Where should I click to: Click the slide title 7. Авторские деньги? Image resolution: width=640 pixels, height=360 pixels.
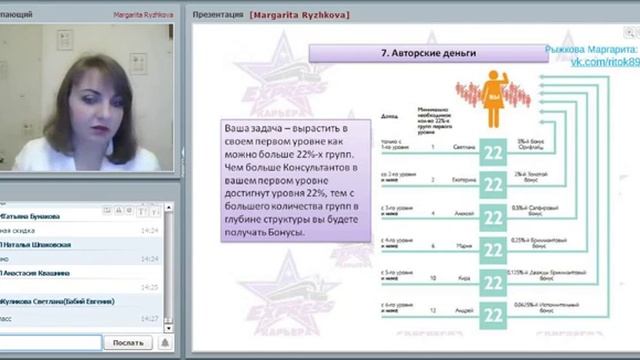(429, 53)
